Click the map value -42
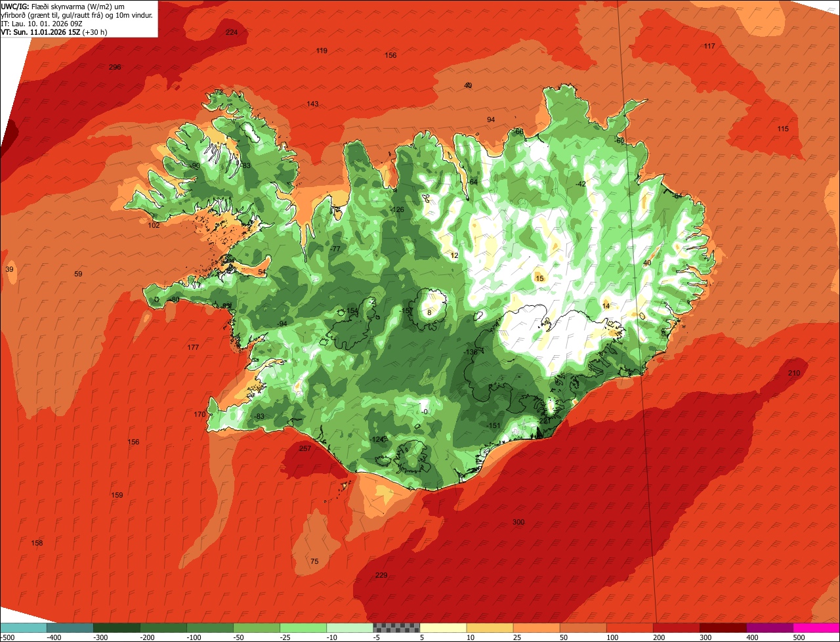Viewport: 840px width, 642px height. click(580, 184)
